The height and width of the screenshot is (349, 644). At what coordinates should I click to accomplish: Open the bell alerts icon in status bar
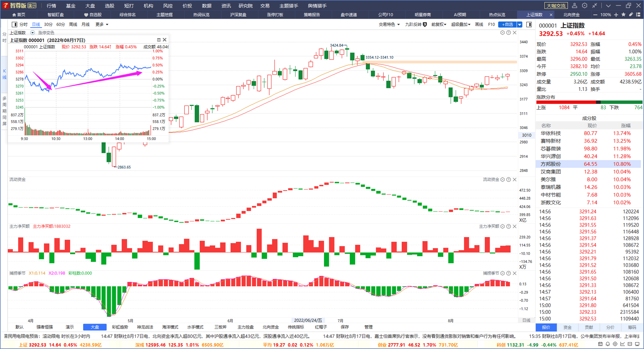tap(608, 344)
